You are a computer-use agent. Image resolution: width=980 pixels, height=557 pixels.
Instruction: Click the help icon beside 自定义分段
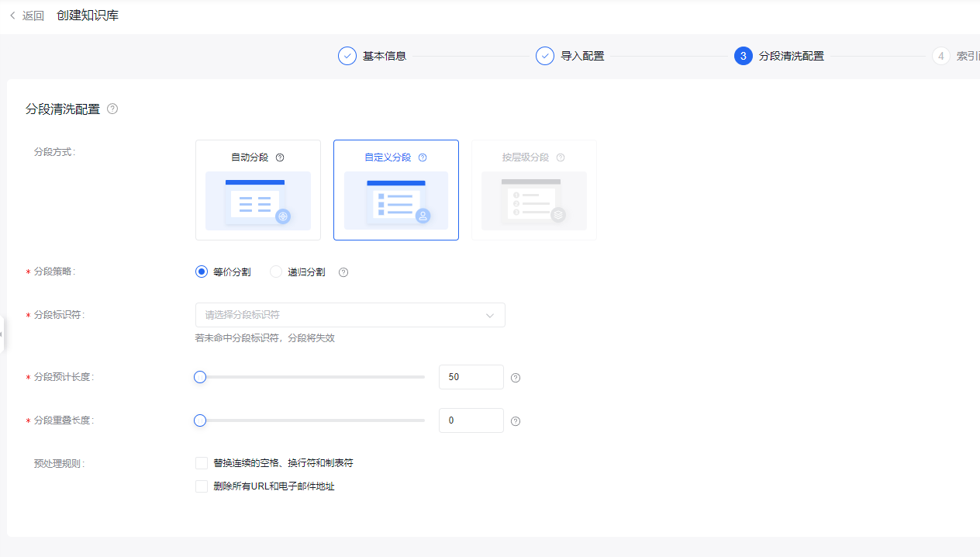423,157
